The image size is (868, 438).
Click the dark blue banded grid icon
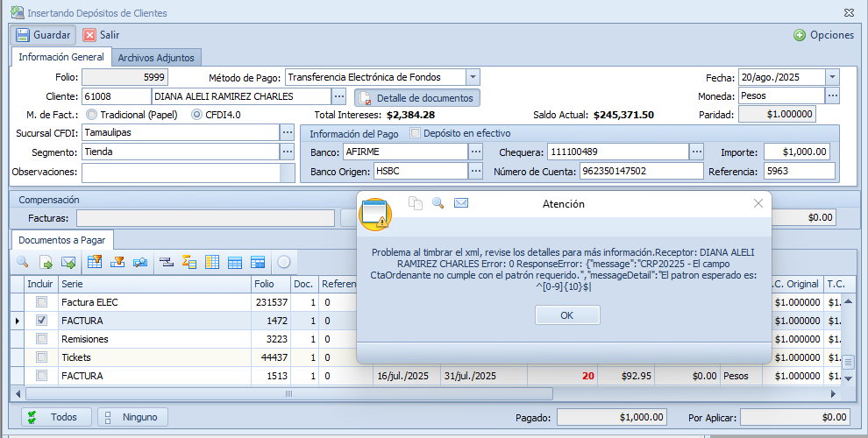[258, 262]
